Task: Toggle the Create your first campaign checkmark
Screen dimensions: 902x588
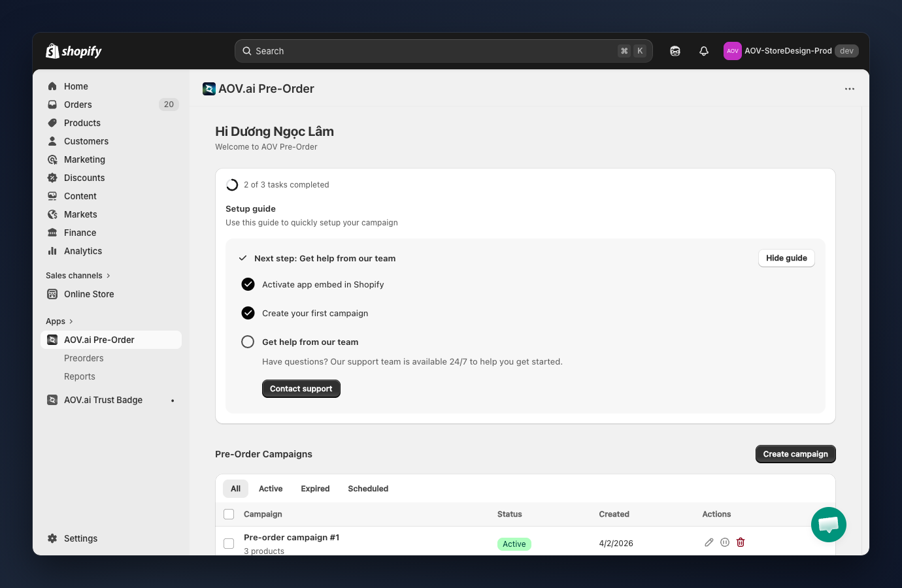Action: pos(248,313)
